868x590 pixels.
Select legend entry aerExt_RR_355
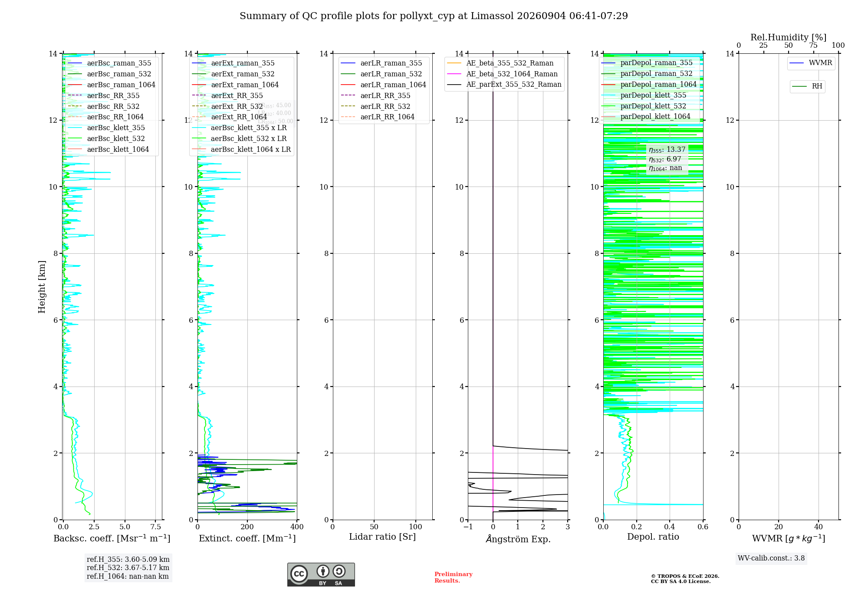[x=227, y=96]
